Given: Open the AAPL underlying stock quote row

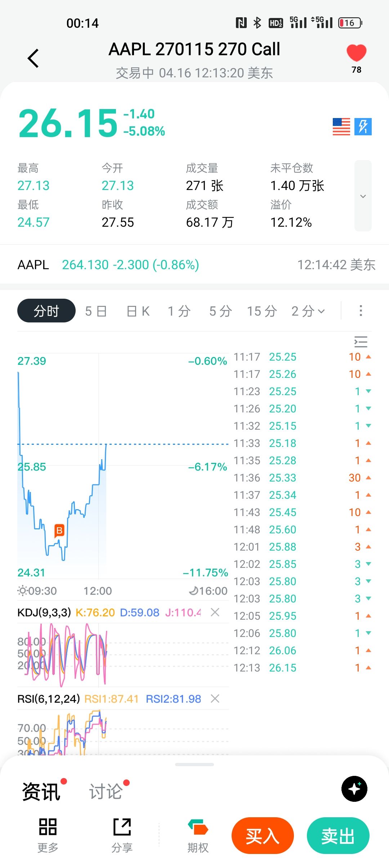Looking at the screenshot, I should 194,265.
